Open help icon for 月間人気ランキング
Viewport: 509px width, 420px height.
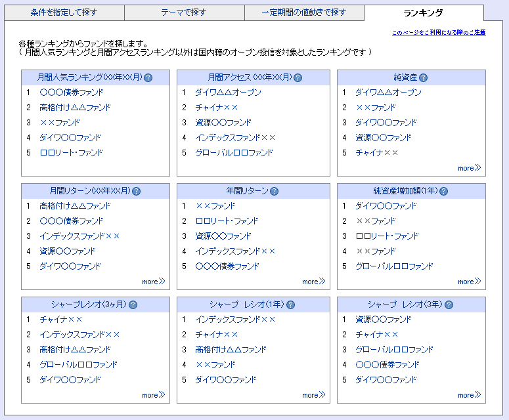[x=148, y=78]
